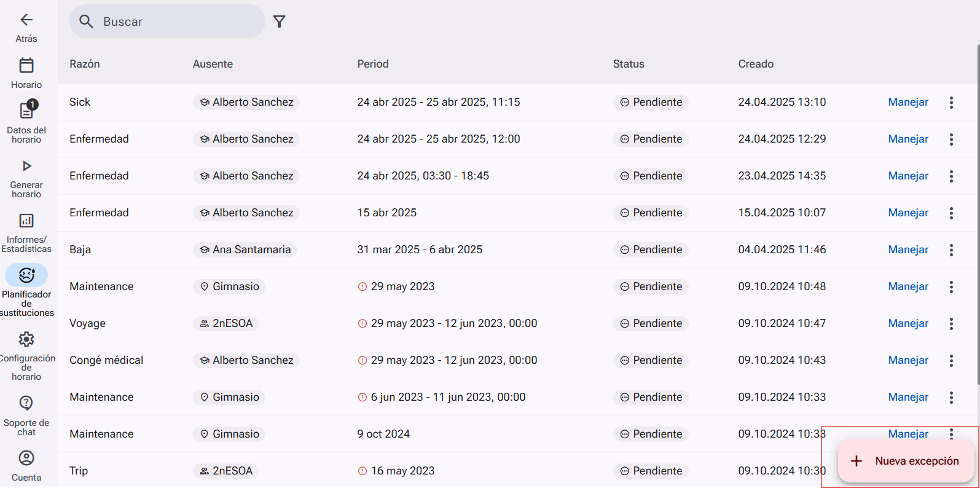980x488 pixels.
Task: Open Datos del horario with badge
Action: [x=27, y=109]
